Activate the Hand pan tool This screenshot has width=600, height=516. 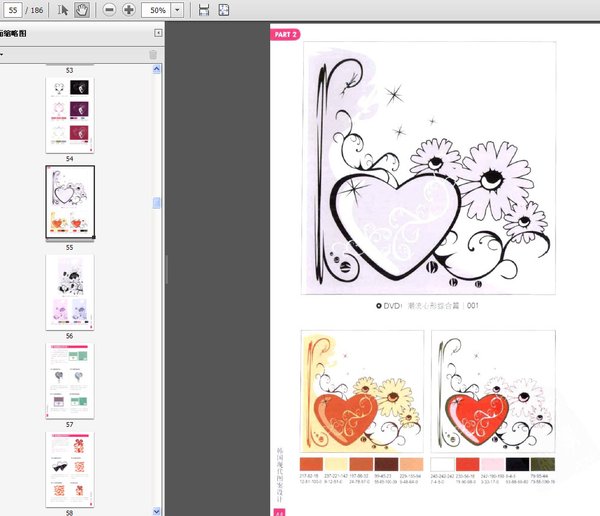click(82, 10)
